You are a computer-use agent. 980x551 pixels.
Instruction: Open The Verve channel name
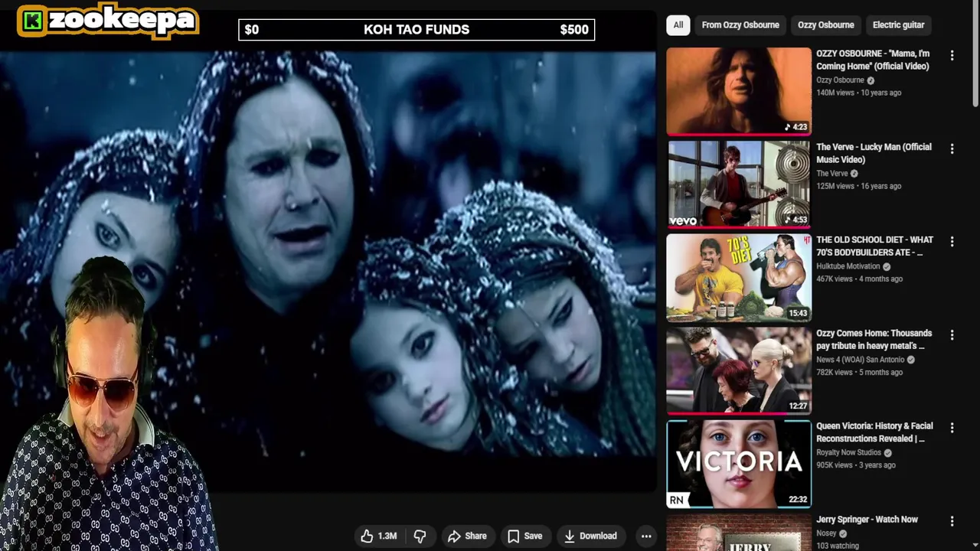coord(831,174)
